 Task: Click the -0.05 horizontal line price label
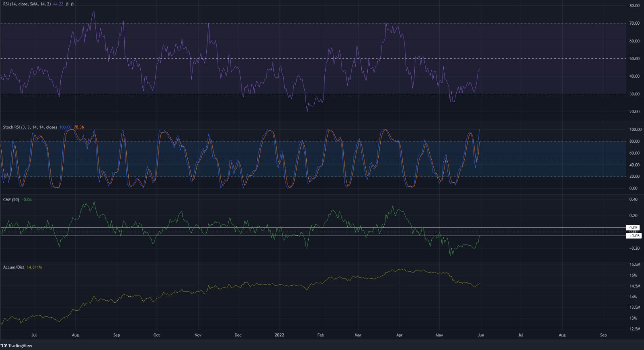[633, 236]
